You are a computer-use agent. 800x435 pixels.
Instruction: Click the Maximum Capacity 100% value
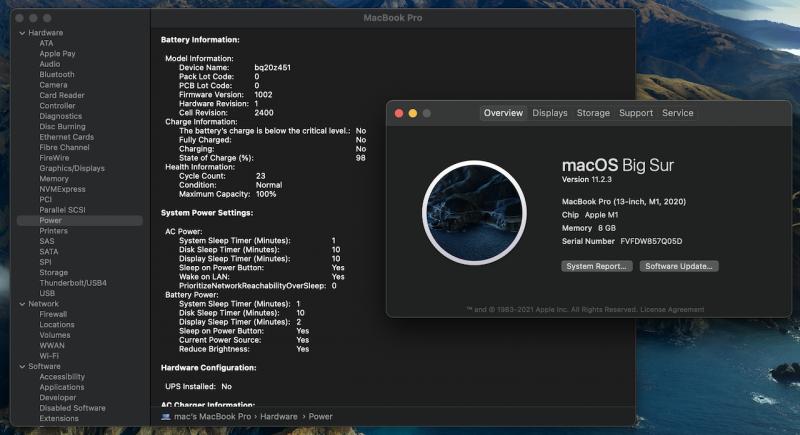(266, 194)
